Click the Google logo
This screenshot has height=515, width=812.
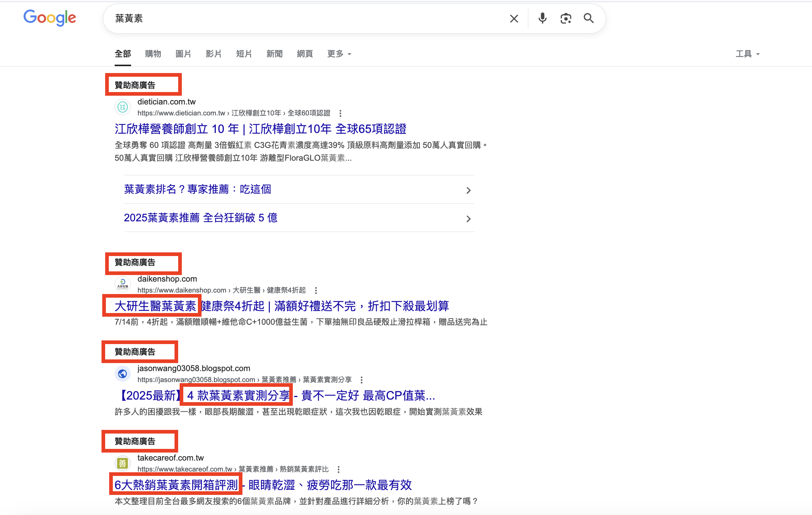coord(50,18)
